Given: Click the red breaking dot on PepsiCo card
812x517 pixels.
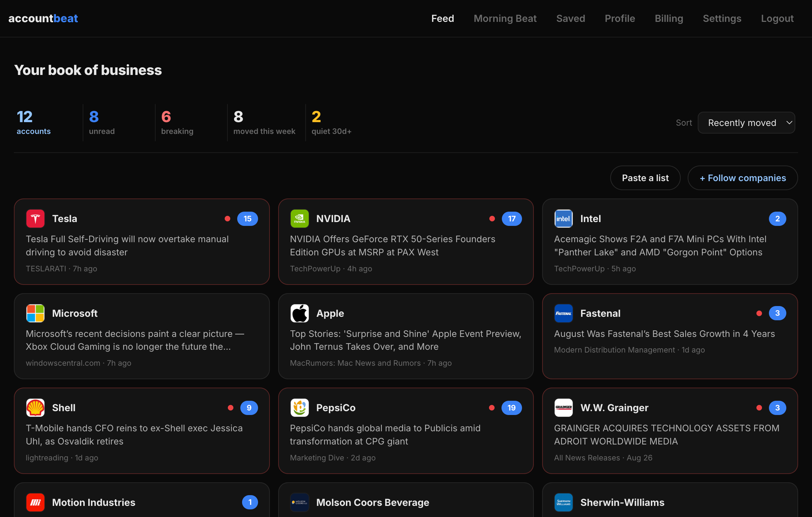Looking at the screenshot, I should 491,408.
